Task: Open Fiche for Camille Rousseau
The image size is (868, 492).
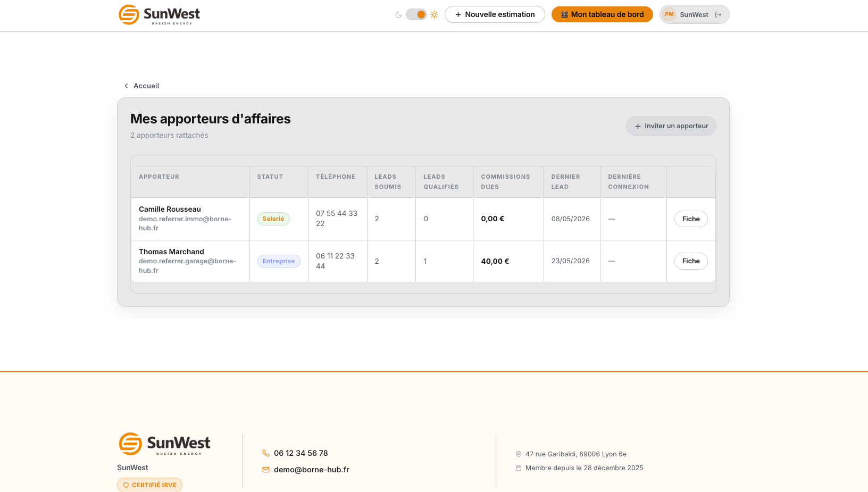Action: [x=691, y=219]
